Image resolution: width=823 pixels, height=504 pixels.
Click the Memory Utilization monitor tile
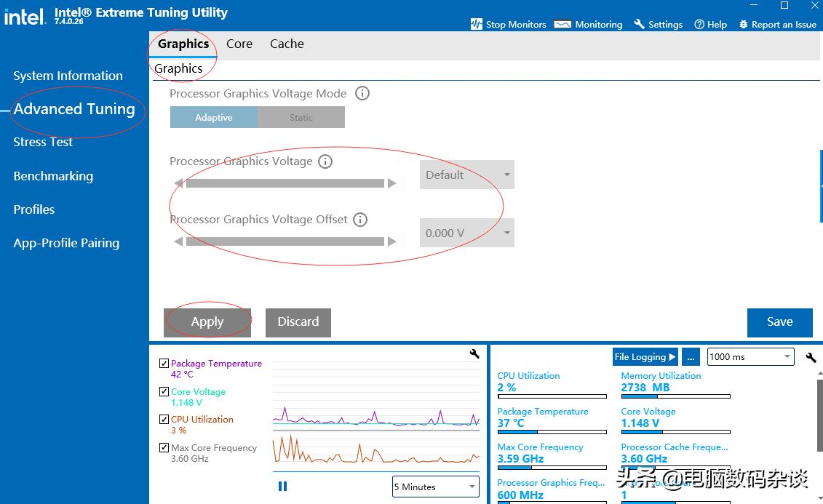tap(675, 385)
